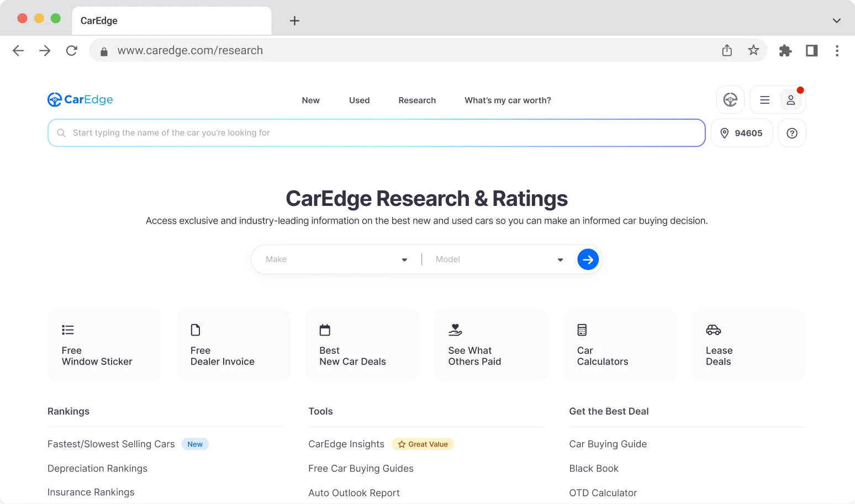Click the location pin 94605 button
This screenshot has height=504, width=855.
(741, 133)
